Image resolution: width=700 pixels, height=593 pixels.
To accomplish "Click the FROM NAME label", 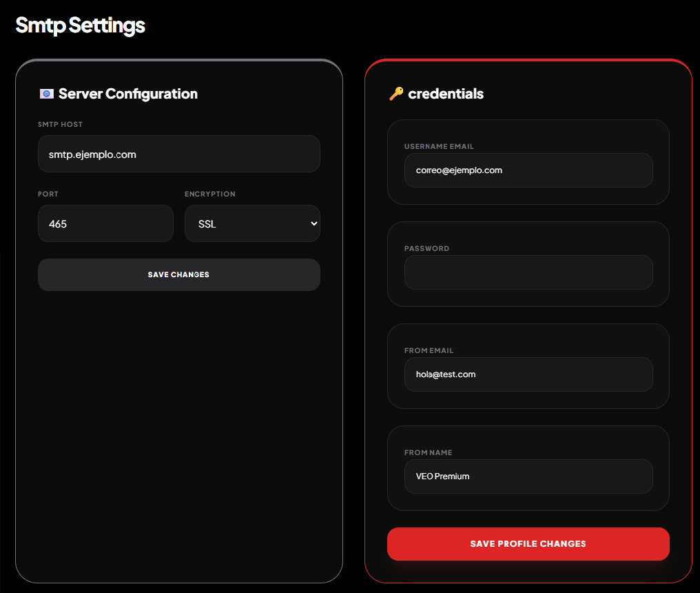I will click(428, 452).
